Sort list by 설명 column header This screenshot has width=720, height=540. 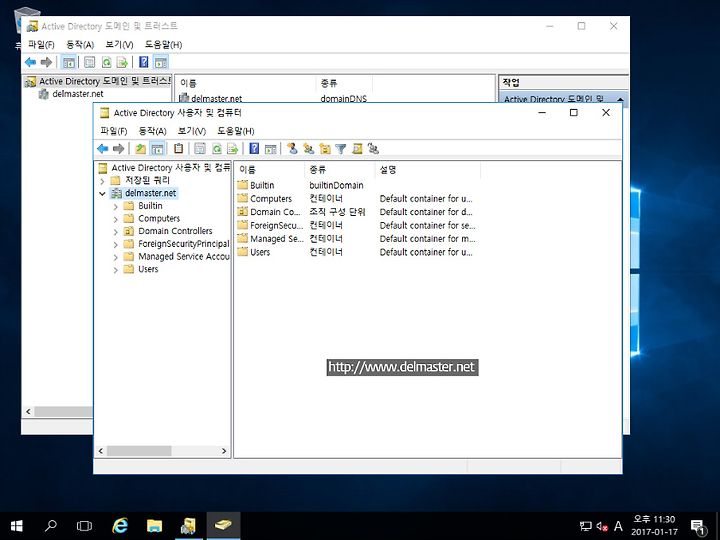(428, 170)
